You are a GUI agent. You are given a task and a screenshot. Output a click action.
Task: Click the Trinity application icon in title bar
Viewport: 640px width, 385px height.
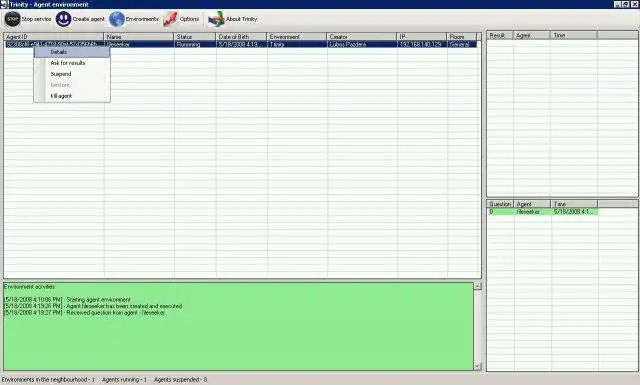[x=4, y=4]
